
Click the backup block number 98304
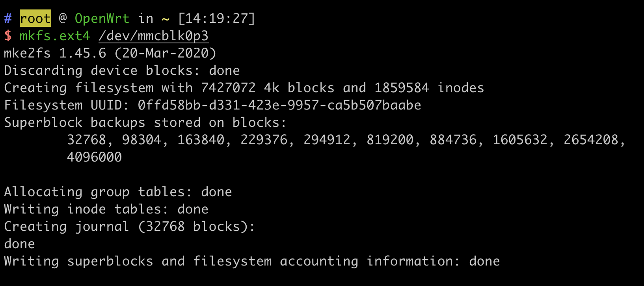(x=141, y=140)
